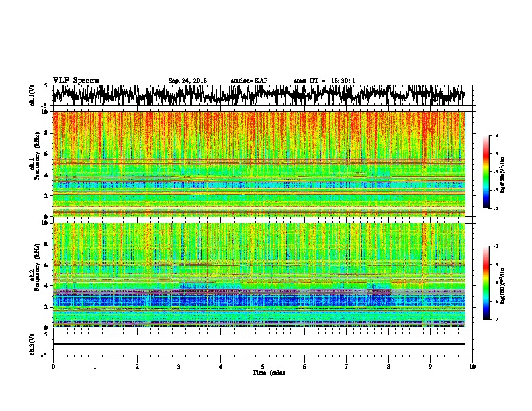This screenshot has width=532, height=411.
Task: Click the time axis tick label "6"
Action: pos(305,367)
